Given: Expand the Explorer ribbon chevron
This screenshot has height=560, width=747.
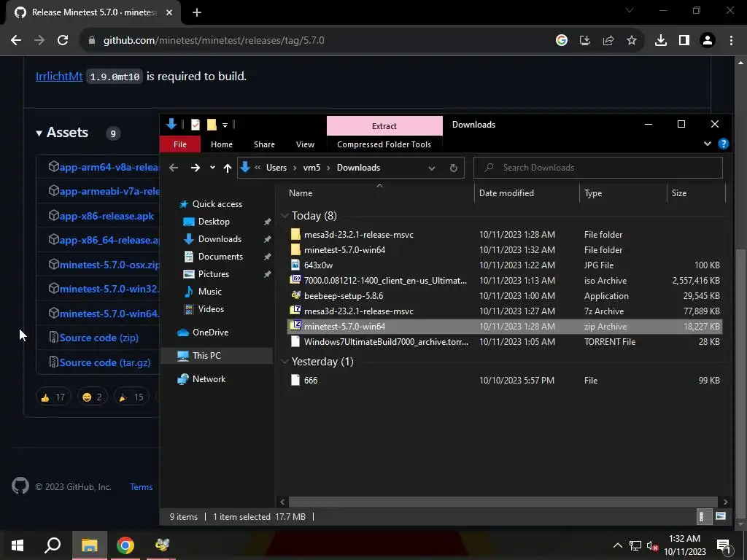Looking at the screenshot, I should pyautogui.click(x=708, y=144).
